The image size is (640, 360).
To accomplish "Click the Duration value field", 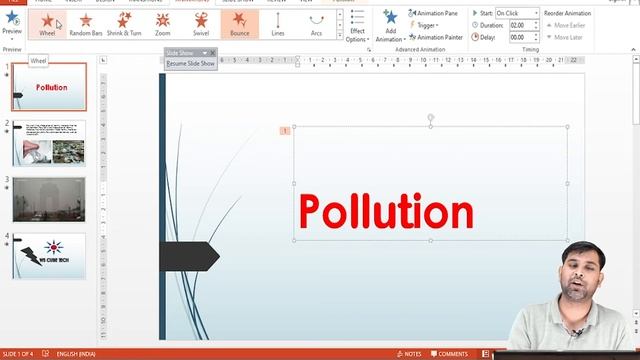I will pos(521,25).
